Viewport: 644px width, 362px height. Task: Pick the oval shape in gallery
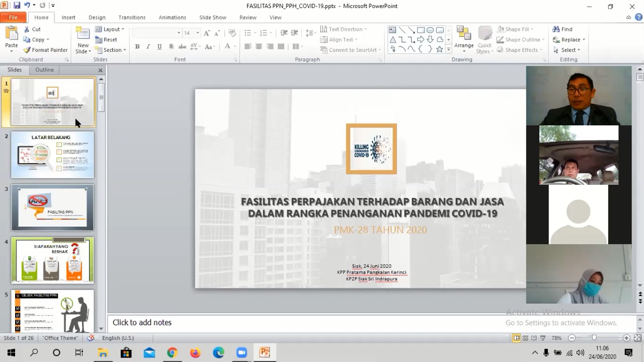click(430, 30)
